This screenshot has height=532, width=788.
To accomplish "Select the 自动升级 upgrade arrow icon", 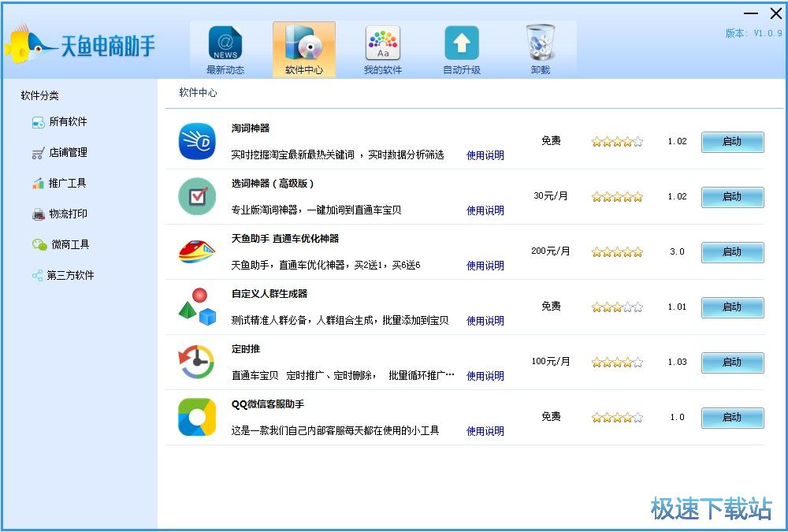I will tap(461, 43).
